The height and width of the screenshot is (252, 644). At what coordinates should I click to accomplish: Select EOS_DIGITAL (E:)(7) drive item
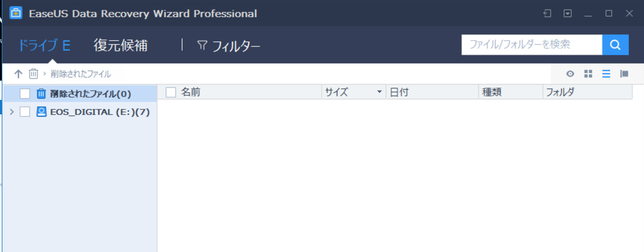click(x=100, y=112)
